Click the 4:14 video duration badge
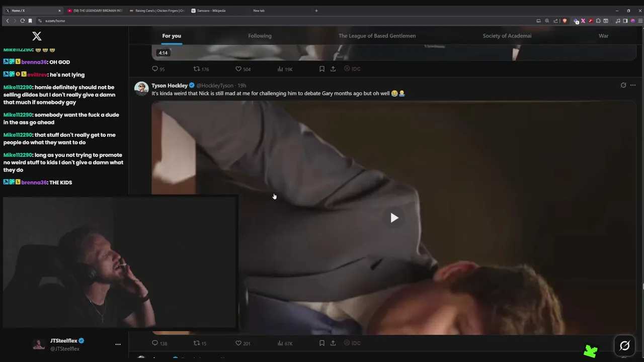 [x=163, y=53]
